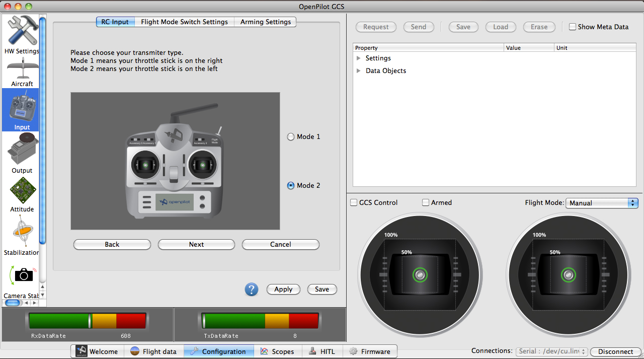Click the Request button
Image resolution: width=644 pixels, height=359 pixels.
(376, 27)
